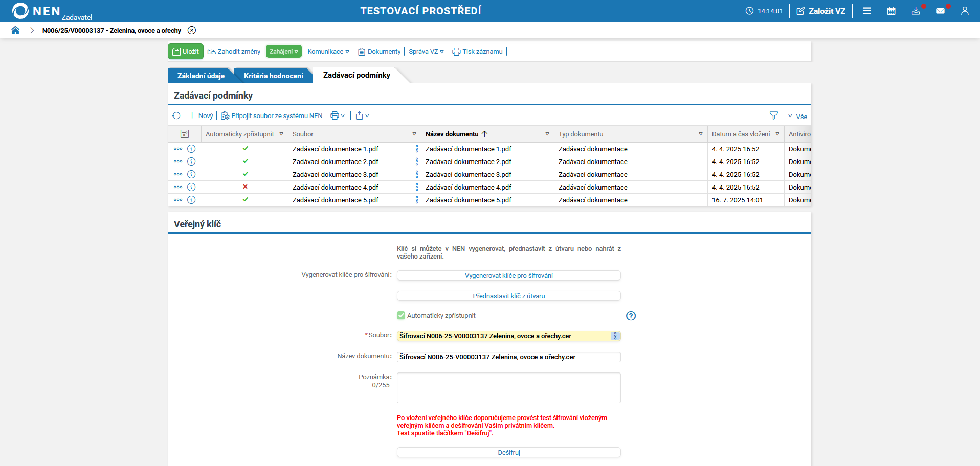Screen dimensions: 980x466
Task: Click the NEN logo
Action: (x=36, y=11)
